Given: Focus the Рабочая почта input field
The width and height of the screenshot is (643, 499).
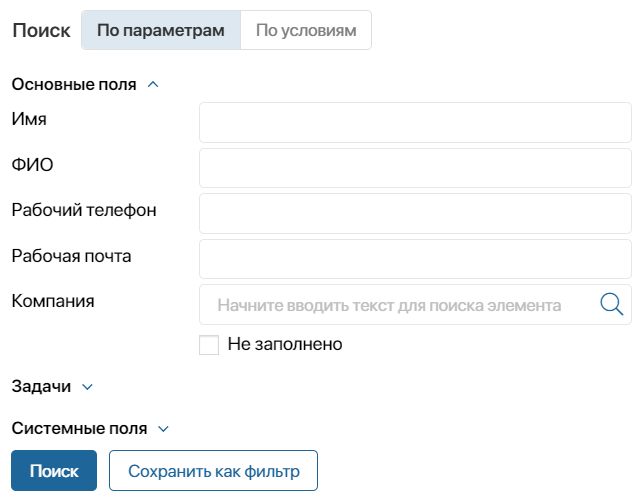Looking at the screenshot, I should tap(415, 259).
